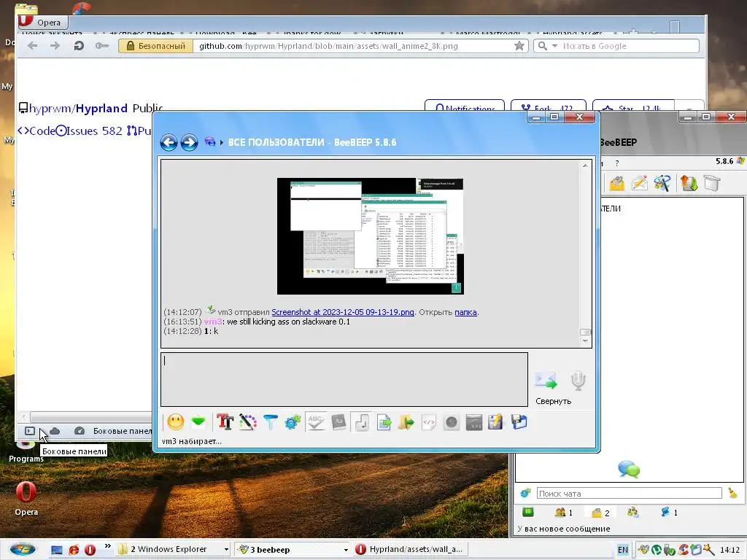
Task: Click the chat bubbles icon in BeeBEEP main window
Action: (x=629, y=469)
